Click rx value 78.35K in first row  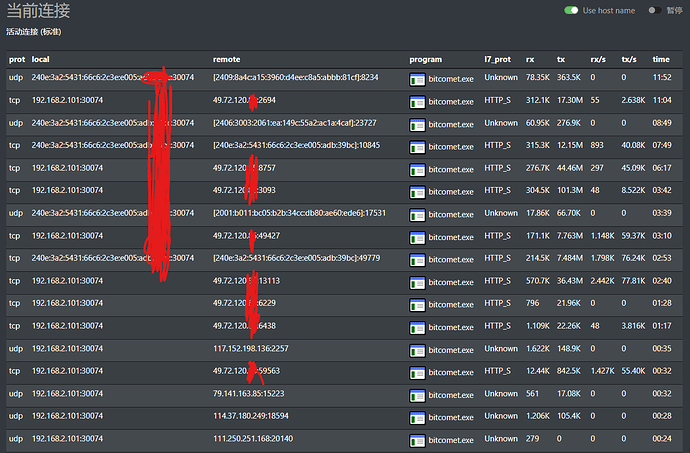[538, 77]
